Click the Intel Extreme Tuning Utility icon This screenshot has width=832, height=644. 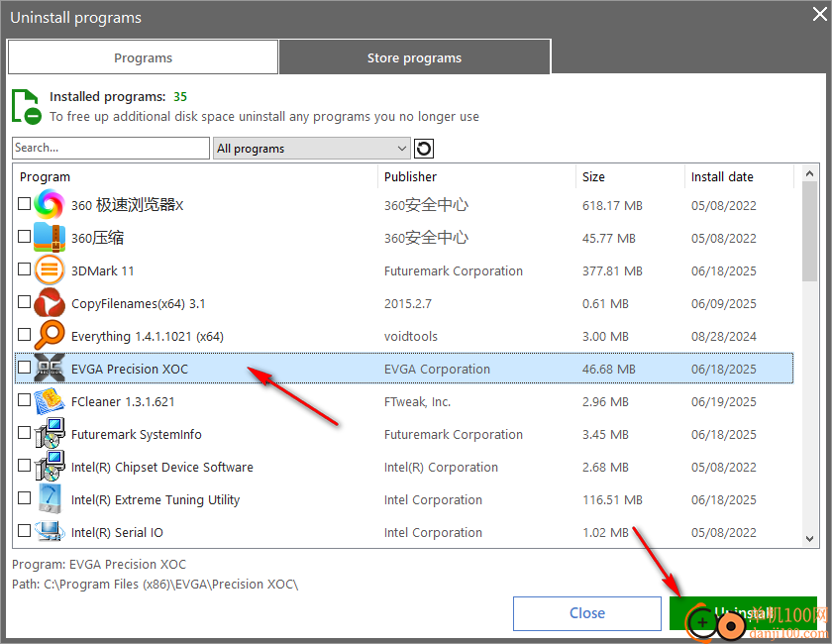[x=50, y=499]
